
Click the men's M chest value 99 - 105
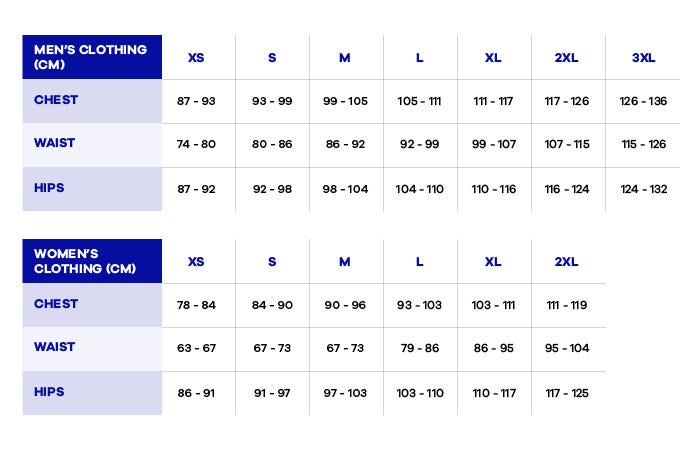(346, 101)
